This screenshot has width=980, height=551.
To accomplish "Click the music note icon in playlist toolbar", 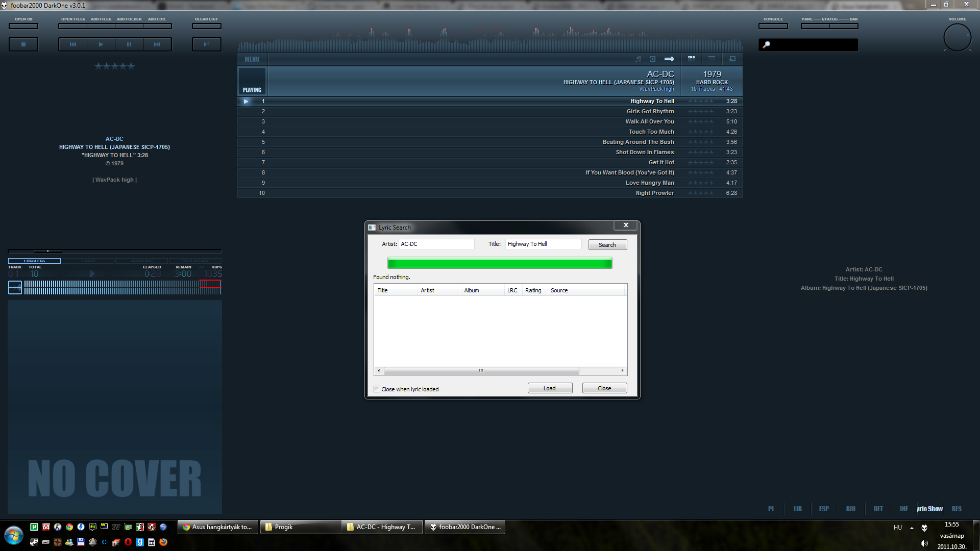I will 638,59.
